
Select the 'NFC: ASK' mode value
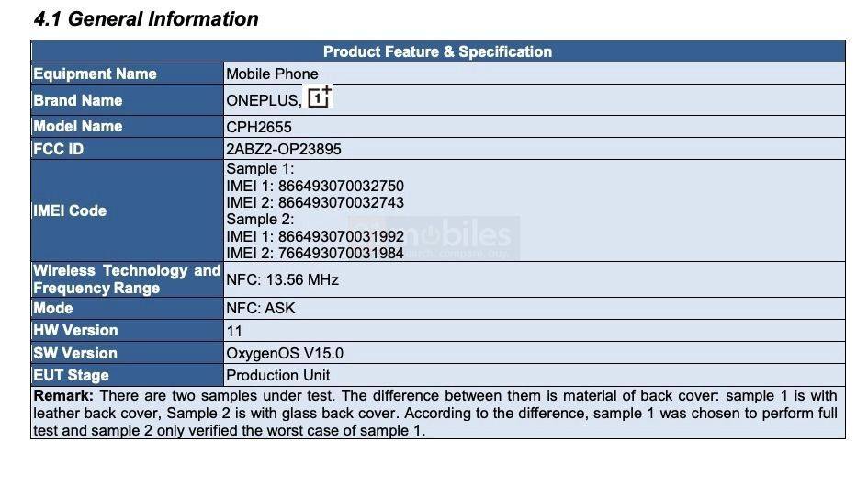(x=261, y=308)
